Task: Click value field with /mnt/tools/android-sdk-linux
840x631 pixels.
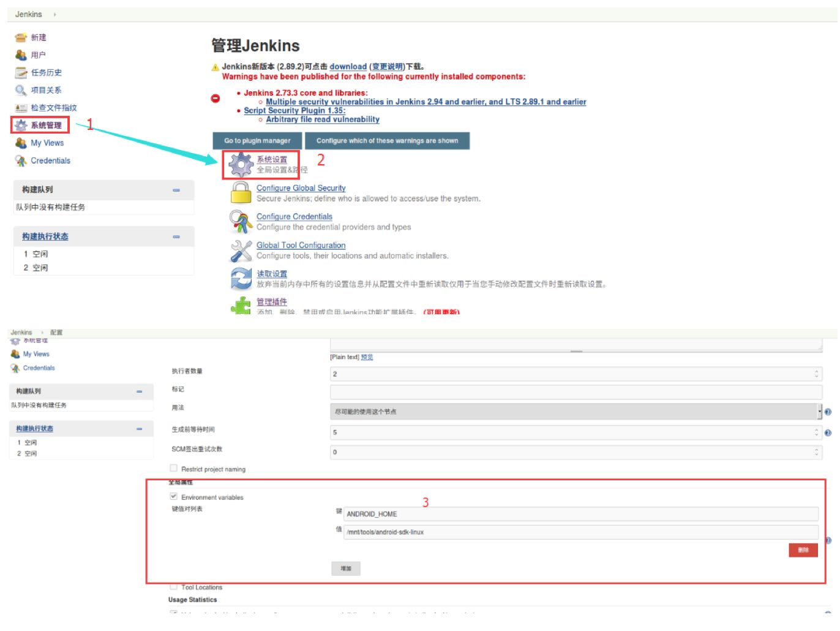Action: (x=581, y=532)
